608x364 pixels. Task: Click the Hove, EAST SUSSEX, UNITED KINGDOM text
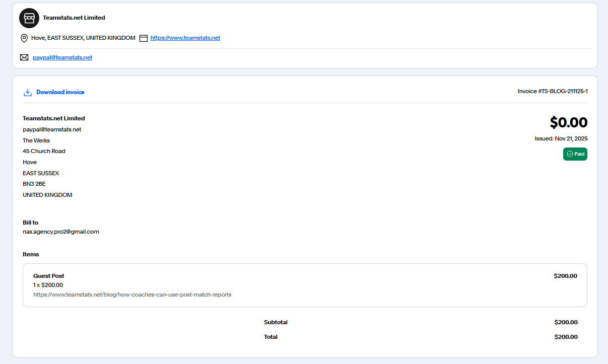[83, 38]
